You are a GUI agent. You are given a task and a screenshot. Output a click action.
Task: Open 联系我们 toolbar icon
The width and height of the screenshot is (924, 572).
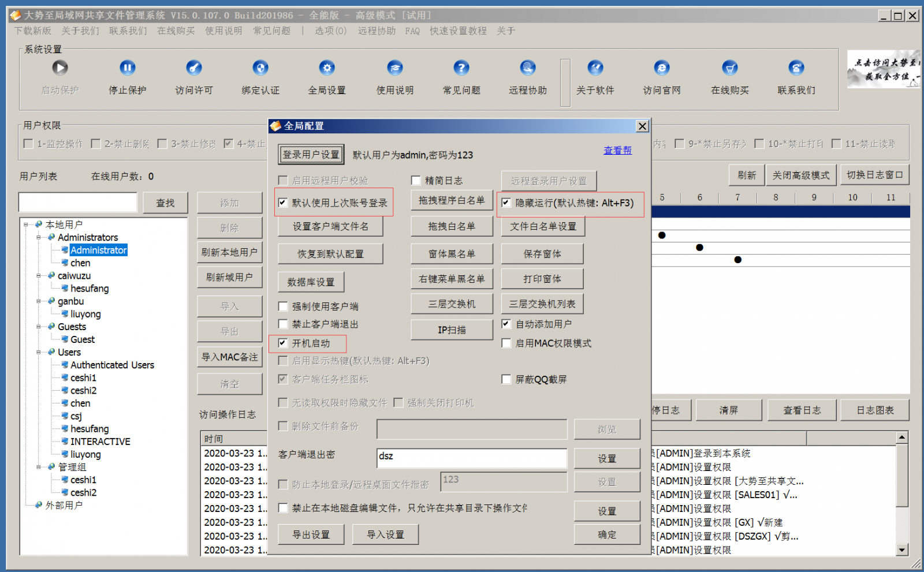tap(796, 68)
